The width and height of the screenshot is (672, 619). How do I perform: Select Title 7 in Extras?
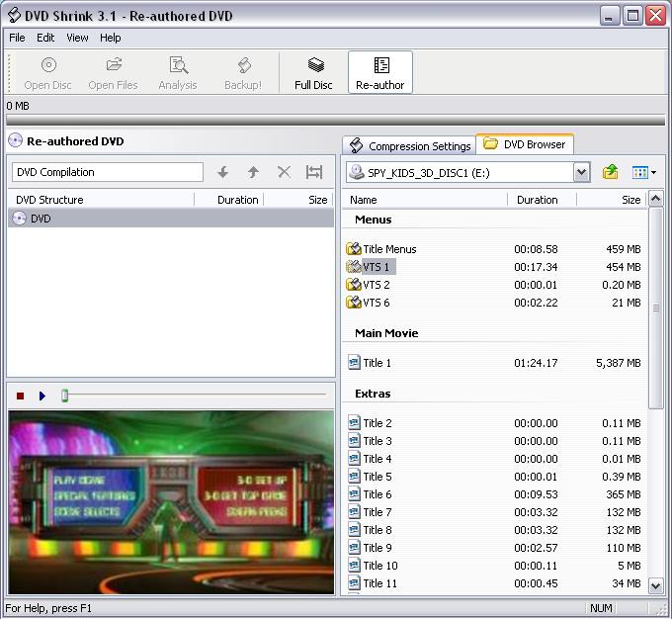[x=370, y=512]
